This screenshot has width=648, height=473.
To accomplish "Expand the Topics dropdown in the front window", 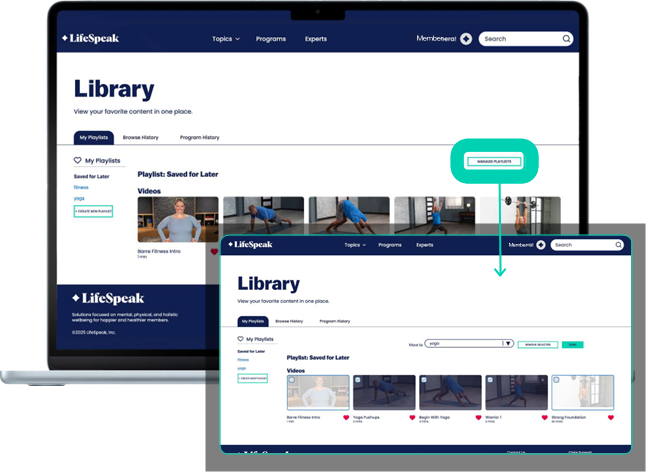I will click(355, 245).
